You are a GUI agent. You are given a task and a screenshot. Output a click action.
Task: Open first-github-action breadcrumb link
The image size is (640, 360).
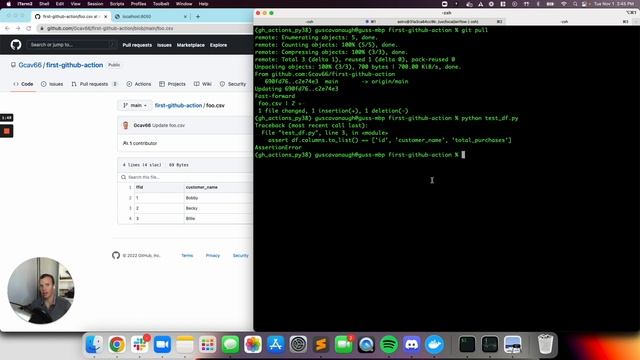click(178, 105)
